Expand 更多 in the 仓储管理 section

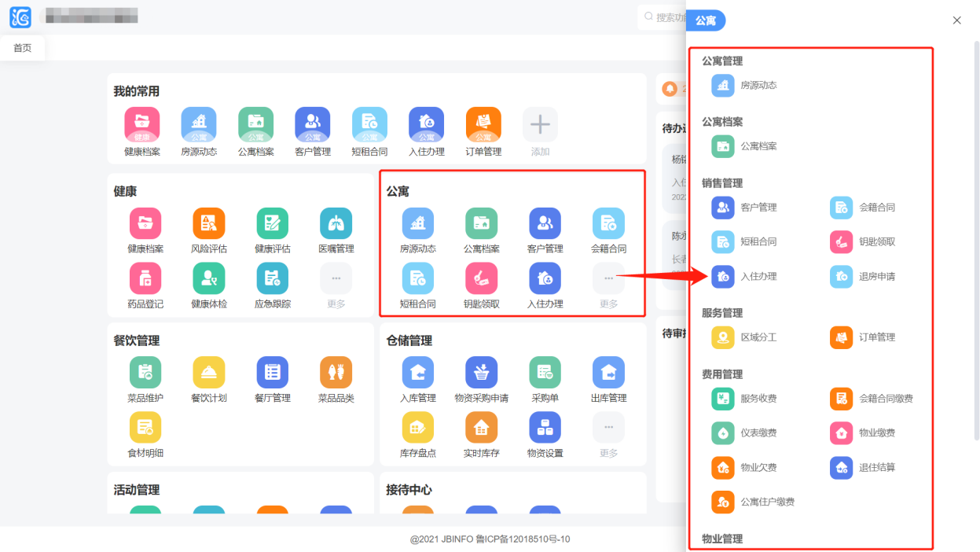coord(609,425)
